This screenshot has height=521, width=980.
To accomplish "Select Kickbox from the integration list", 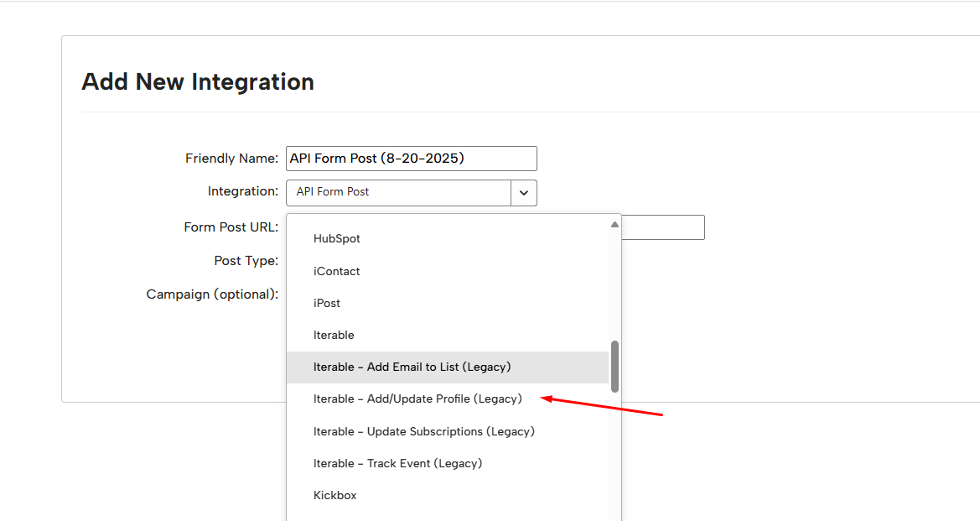I will coord(335,495).
